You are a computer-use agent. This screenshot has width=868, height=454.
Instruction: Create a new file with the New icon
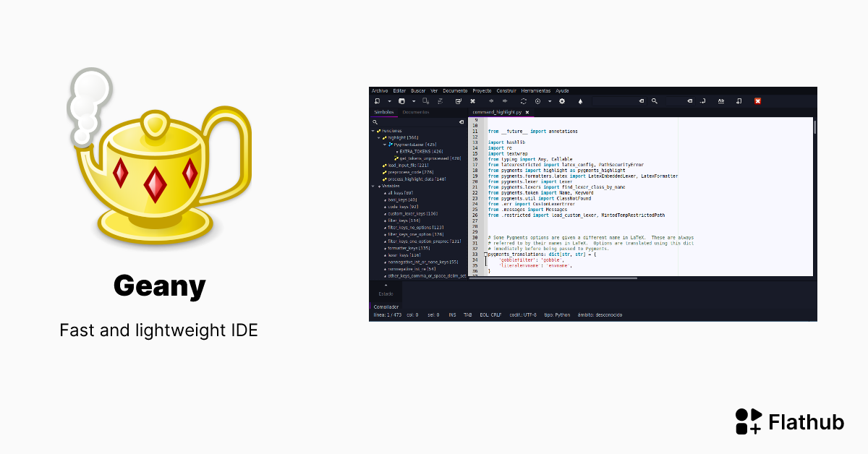pos(377,100)
